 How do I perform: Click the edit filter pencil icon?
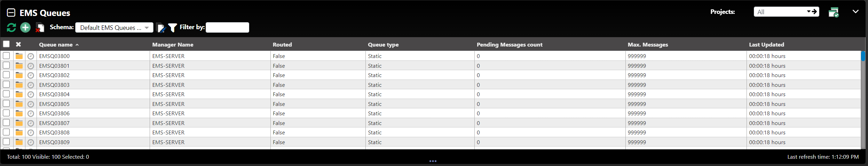pyautogui.click(x=160, y=28)
